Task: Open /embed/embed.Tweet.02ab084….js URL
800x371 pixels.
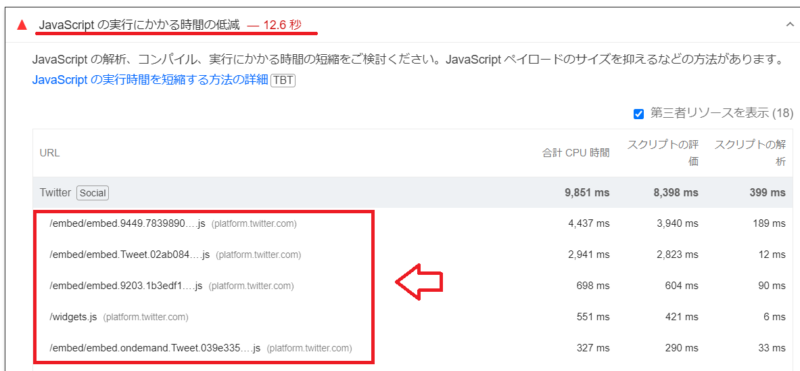Action: pos(130,254)
